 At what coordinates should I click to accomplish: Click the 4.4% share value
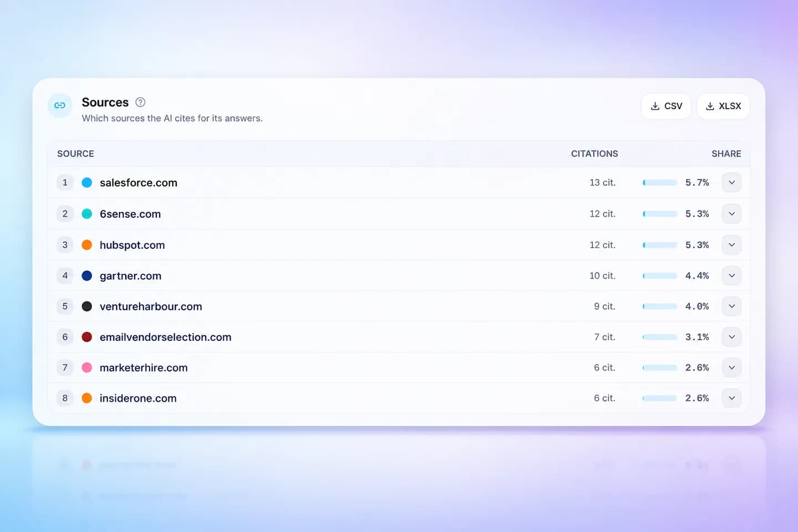pyautogui.click(x=697, y=275)
